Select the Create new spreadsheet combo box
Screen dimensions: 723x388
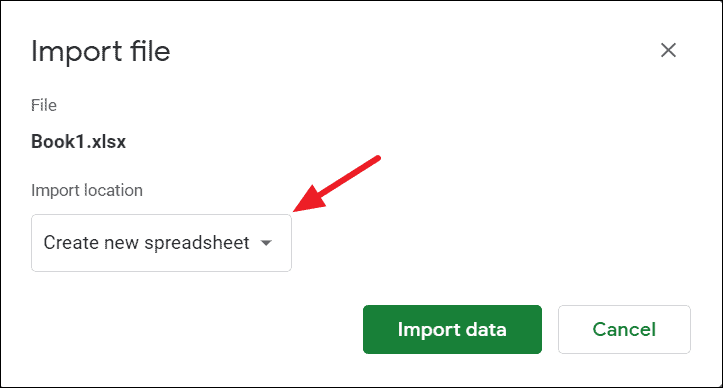click(x=161, y=243)
